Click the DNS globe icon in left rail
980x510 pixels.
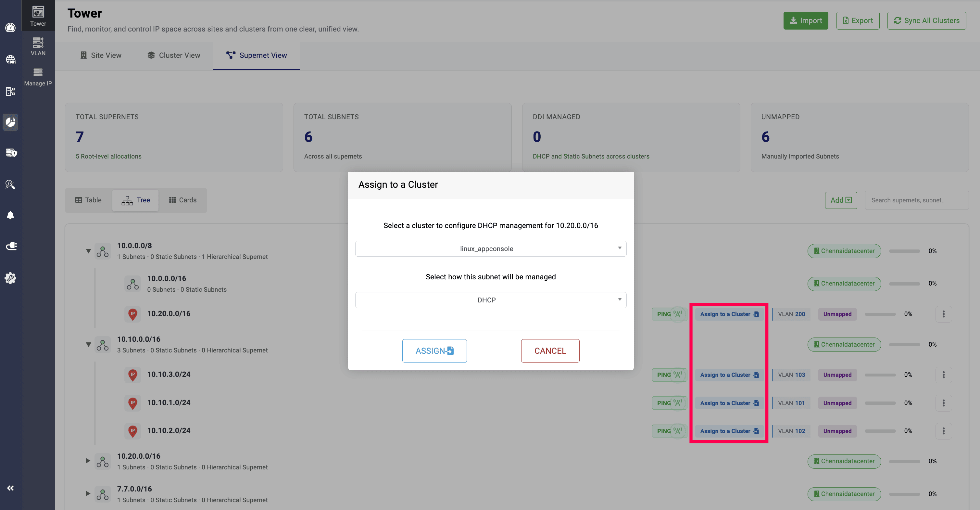10,59
